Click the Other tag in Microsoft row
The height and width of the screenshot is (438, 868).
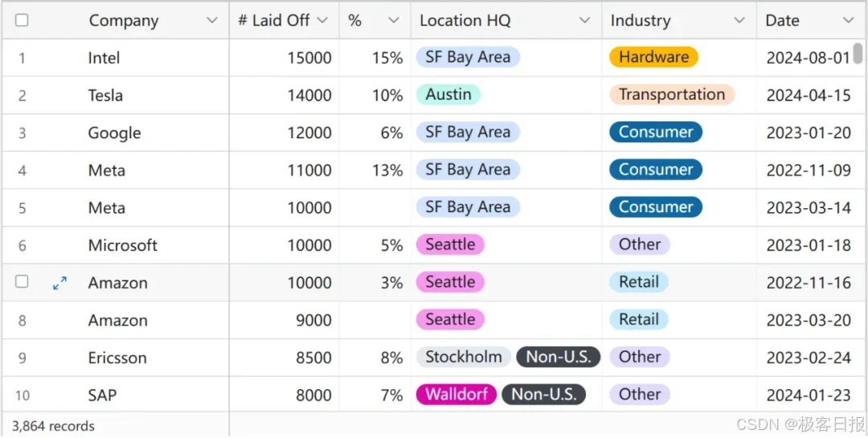[640, 244]
